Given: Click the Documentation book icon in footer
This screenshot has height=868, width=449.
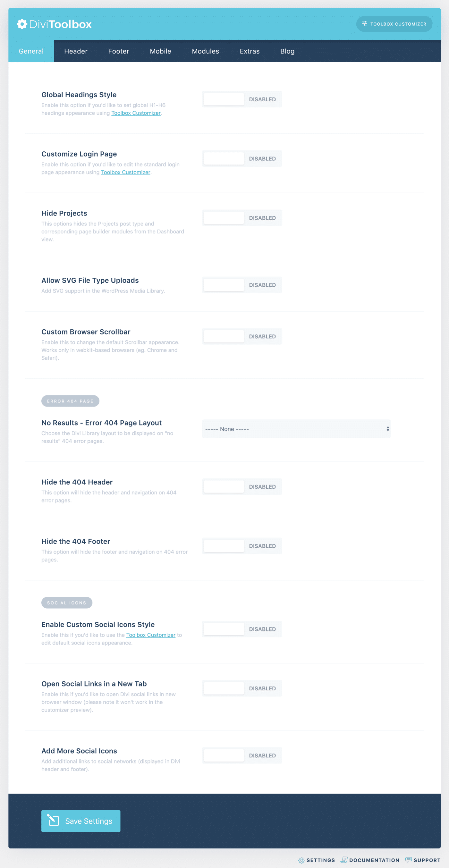Looking at the screenshot, I should coord(344,860).
